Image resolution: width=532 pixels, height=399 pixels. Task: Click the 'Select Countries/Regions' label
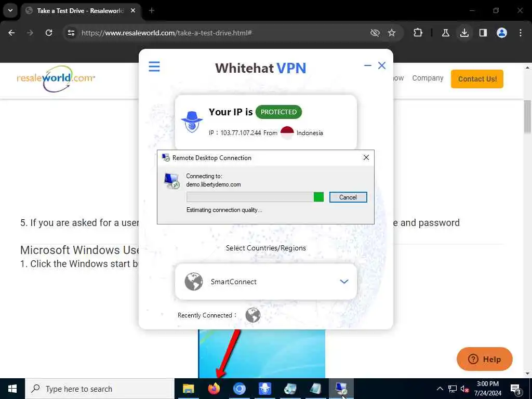[265, 248]
